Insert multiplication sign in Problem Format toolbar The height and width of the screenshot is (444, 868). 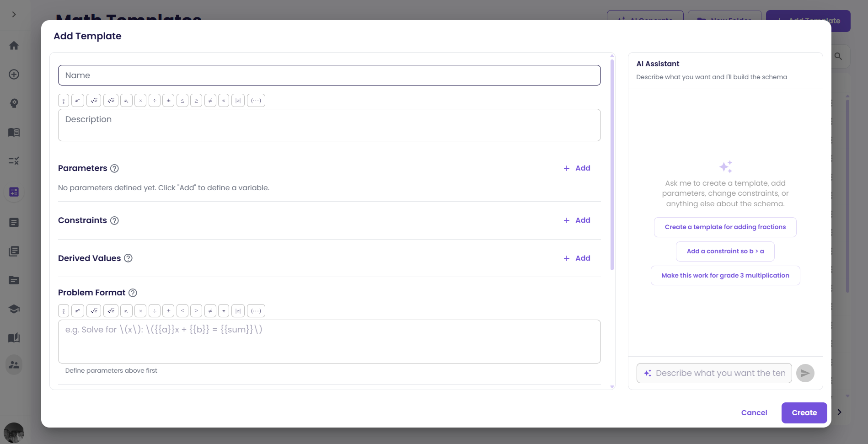click(140, 311)
